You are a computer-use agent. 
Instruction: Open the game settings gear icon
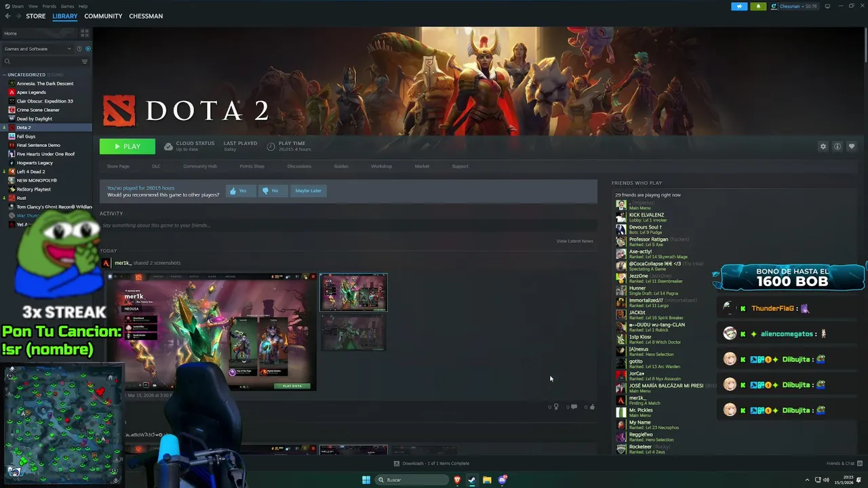coord(823,146)
